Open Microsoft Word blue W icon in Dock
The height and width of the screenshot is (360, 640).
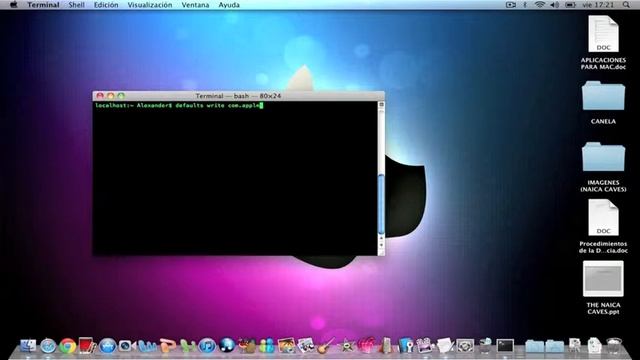[x=147, y=346]
